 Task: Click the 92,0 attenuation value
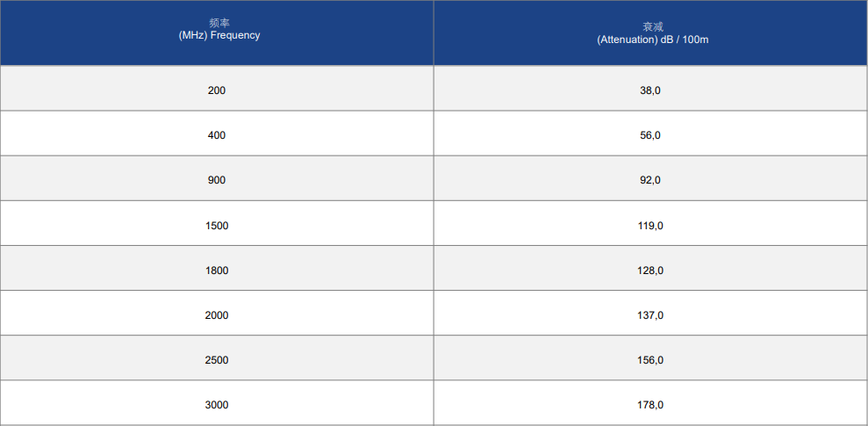[x=650, y=180]
